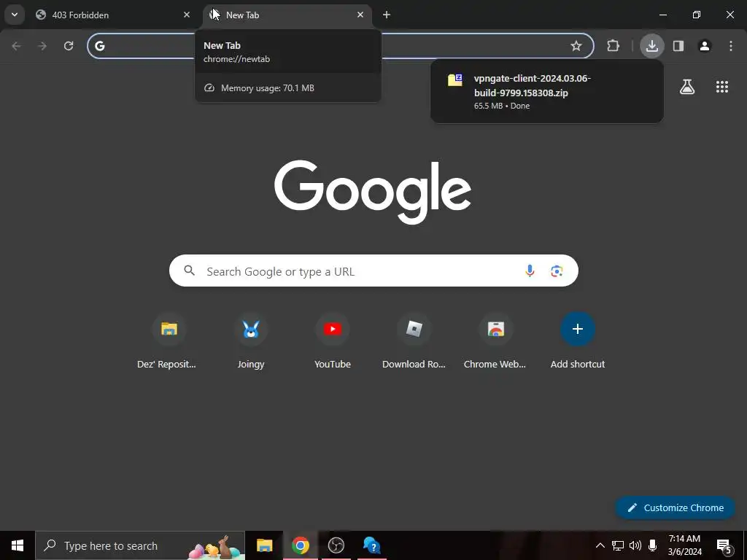Open OBS Studio from the taskbar
The height and width of the screenshot is (560, 747).
pos(336,545)
